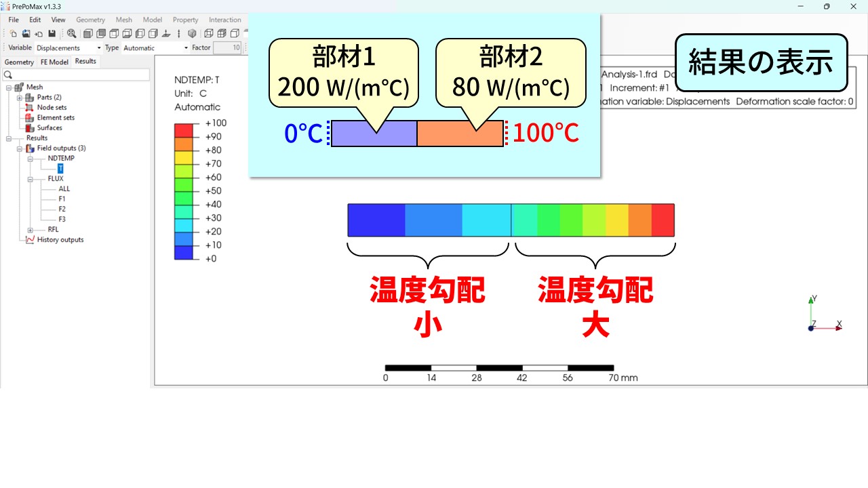Open the Property menu
The image size is (868, 488).
186,20
